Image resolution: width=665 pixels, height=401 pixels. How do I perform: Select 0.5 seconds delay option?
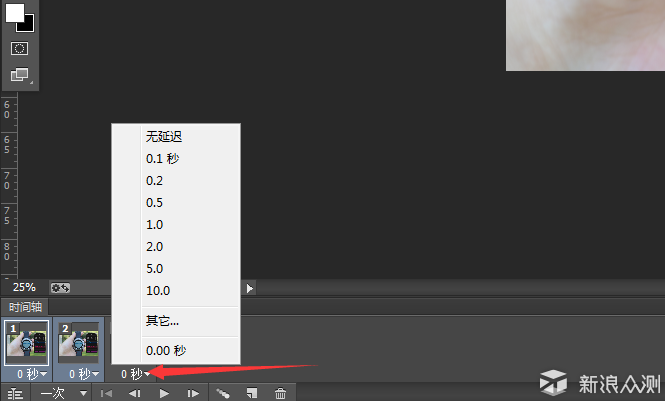[154, 202]
